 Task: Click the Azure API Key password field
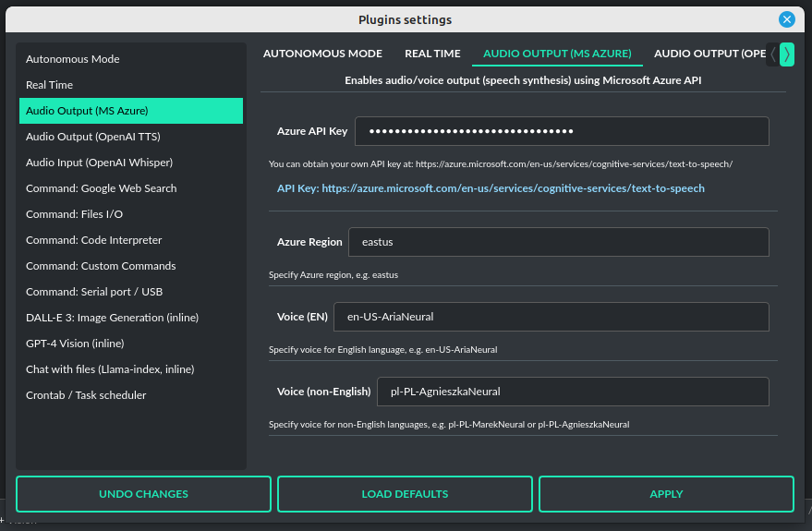[x=562, y=131]
